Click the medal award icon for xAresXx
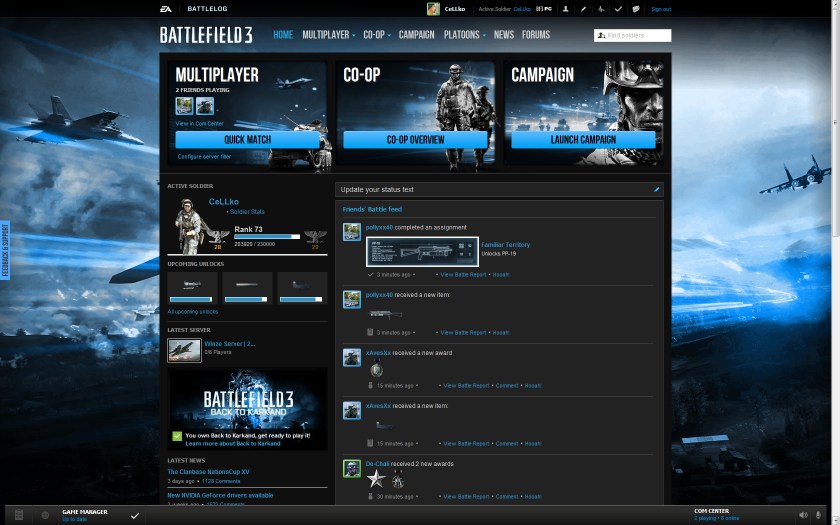The width and height of the screenshot is (840, 525). (x=377, y=369)
